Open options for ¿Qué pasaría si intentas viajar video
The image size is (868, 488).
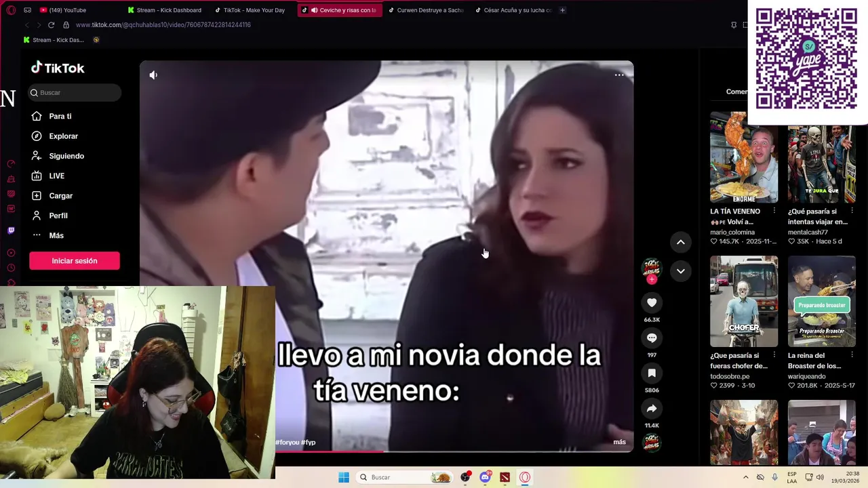click(852, 211)
